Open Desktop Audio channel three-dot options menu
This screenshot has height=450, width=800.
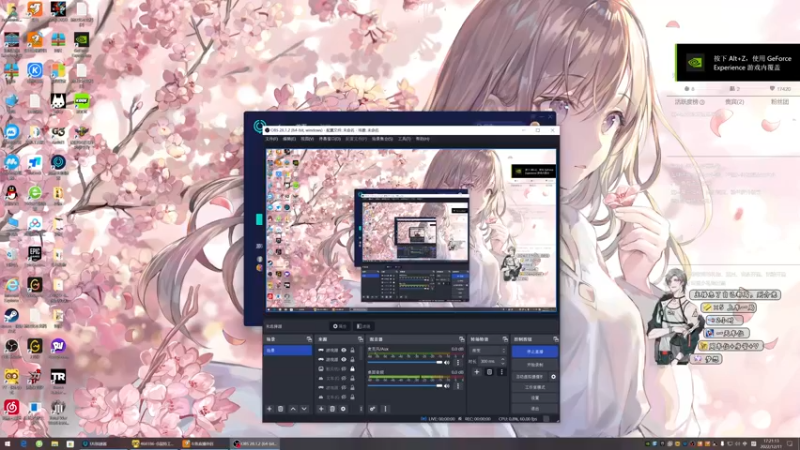click(x=458, y=386)
